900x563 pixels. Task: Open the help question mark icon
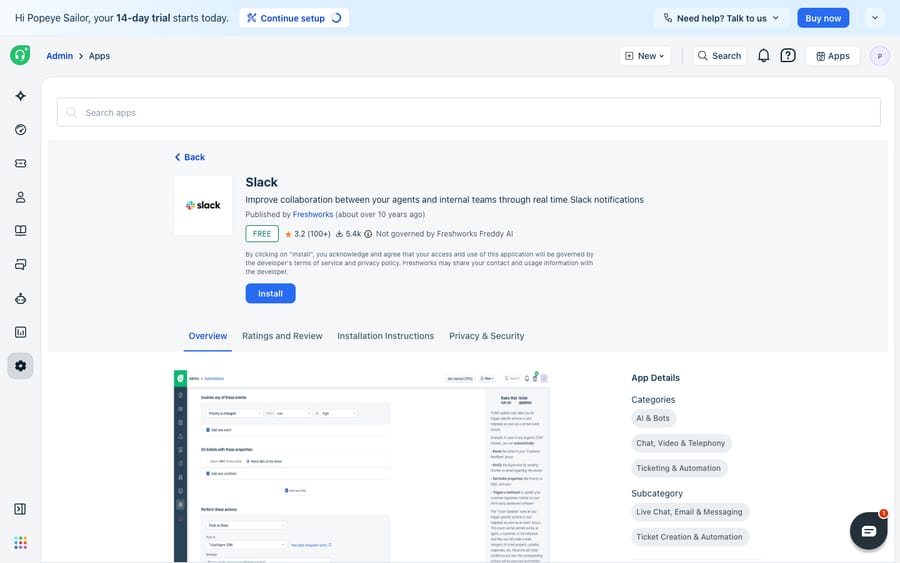[x=788, y=56]
